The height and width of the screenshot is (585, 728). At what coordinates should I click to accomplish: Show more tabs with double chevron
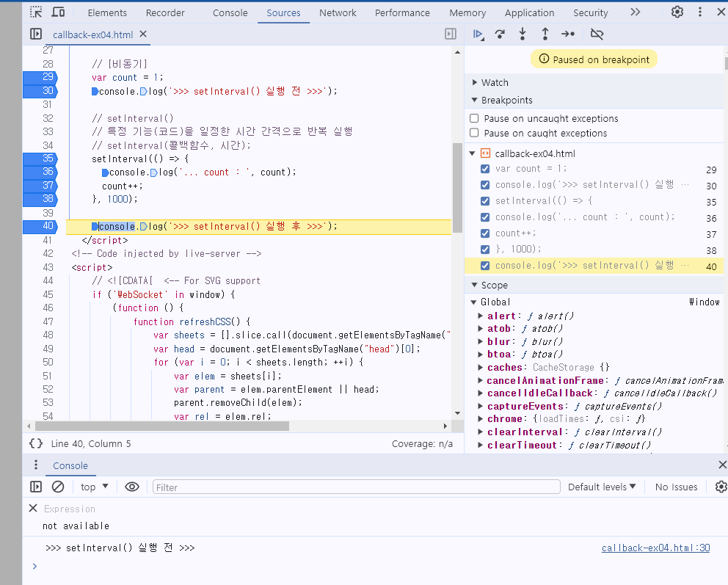pyautogui.click(x=635, y=12)
